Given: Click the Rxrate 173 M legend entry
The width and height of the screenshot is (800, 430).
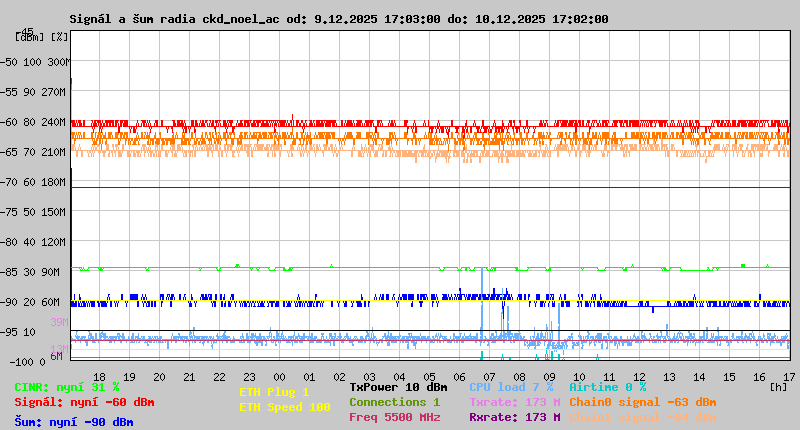Looking at the screenshot, I should (x=514, y=417).
